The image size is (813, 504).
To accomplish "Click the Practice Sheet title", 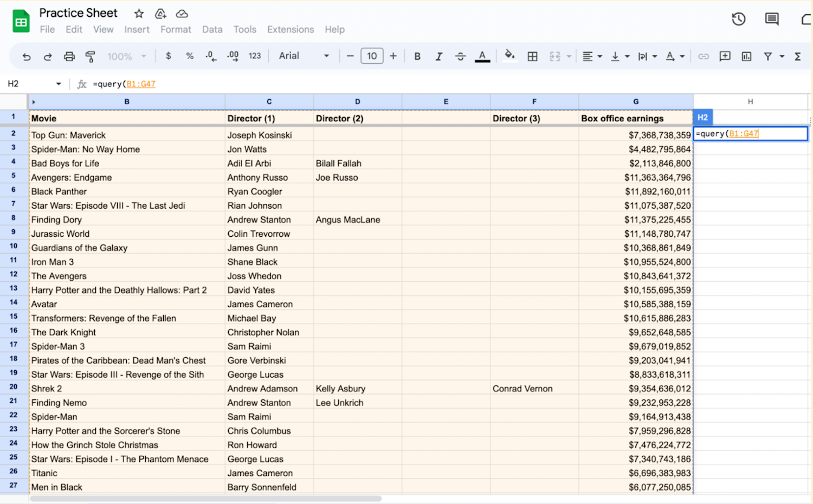I will (78, 13).
